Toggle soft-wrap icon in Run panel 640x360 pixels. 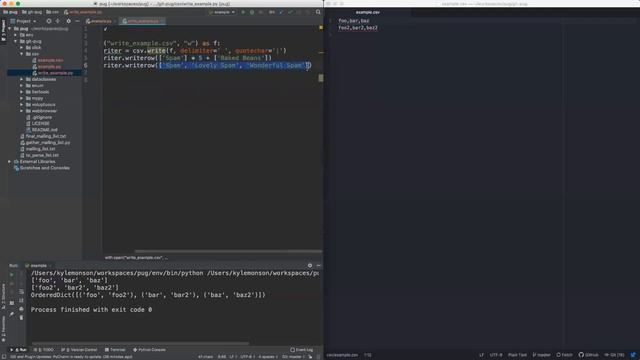click(x=21, y=291)
